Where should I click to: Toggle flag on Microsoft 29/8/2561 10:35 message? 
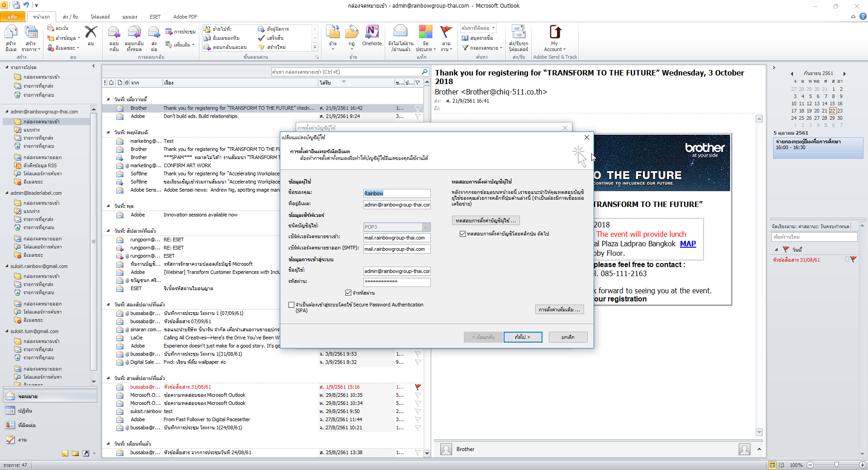click(x=418, y=395)
